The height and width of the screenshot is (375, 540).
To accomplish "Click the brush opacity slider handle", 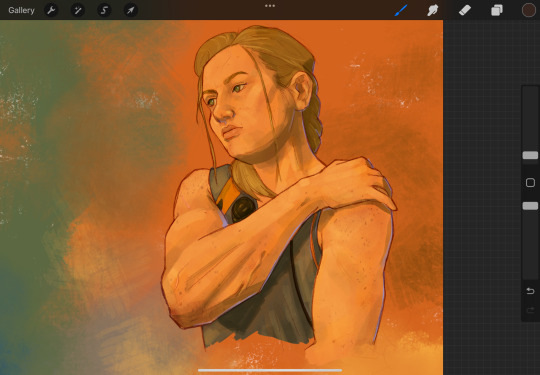I will tap(530, 206).
